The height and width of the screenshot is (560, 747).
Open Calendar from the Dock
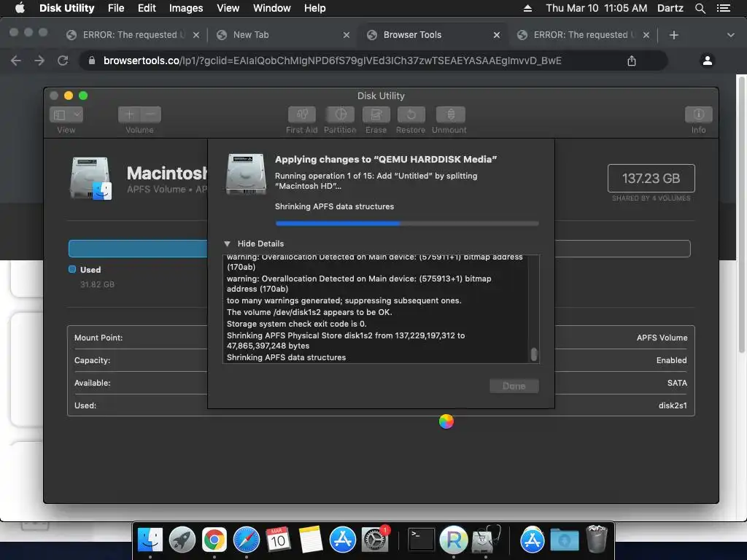(x=278, y=540)
